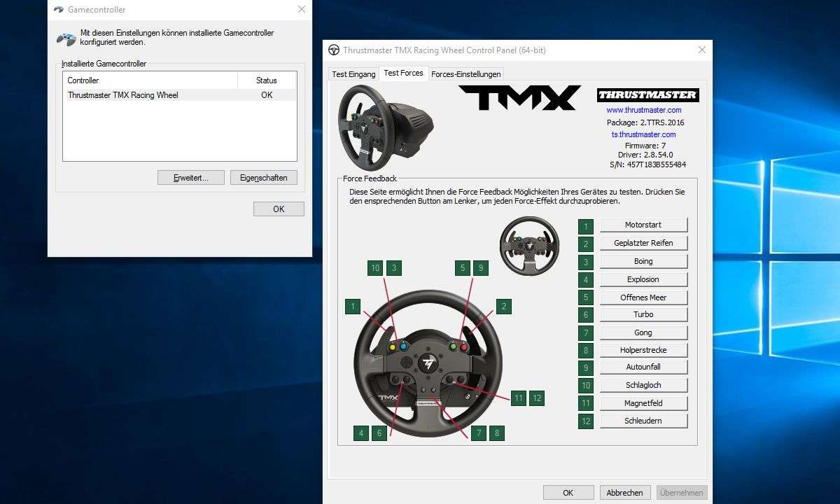Screen dimensions: 840x504
Task: Click the Firmware: 7 text
Action: 645,146
